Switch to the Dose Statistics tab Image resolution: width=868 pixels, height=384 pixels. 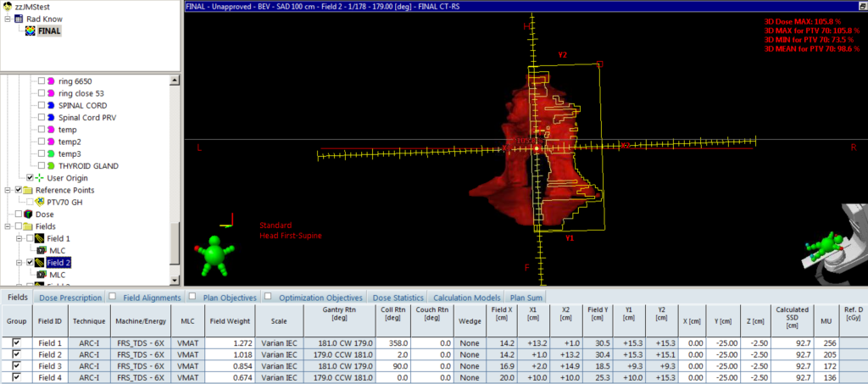[x=398, y=298]
